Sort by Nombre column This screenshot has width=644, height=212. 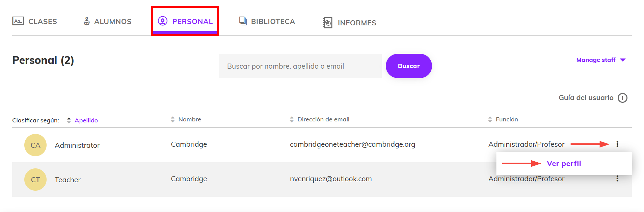[190, 119]
